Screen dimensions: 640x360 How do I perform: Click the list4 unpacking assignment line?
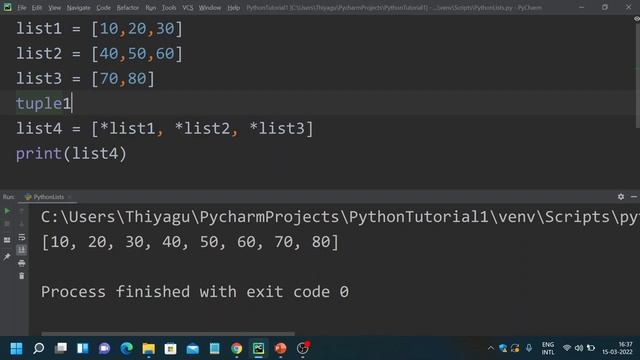point(164,129)
